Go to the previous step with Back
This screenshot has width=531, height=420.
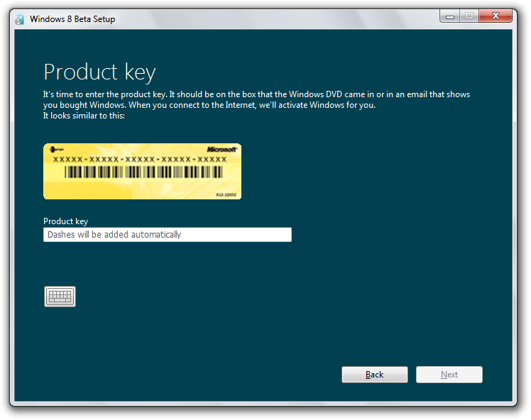point(375,375)
